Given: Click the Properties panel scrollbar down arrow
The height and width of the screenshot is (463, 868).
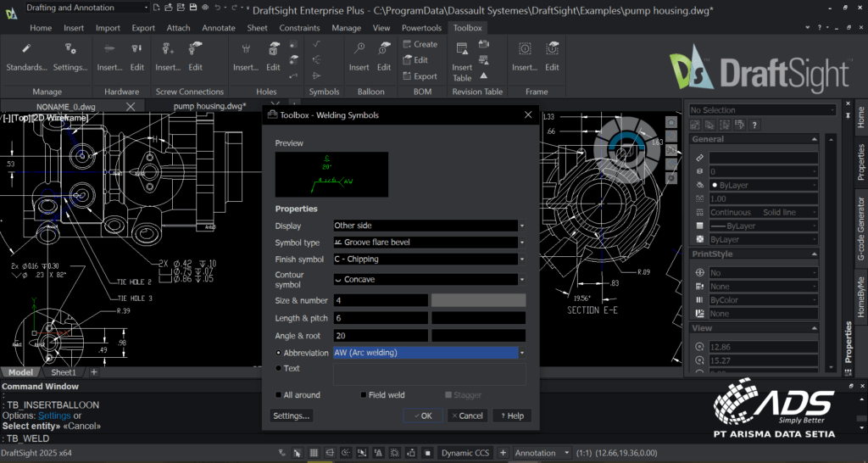Looking at the screenshot, I should tap(831, 368).
